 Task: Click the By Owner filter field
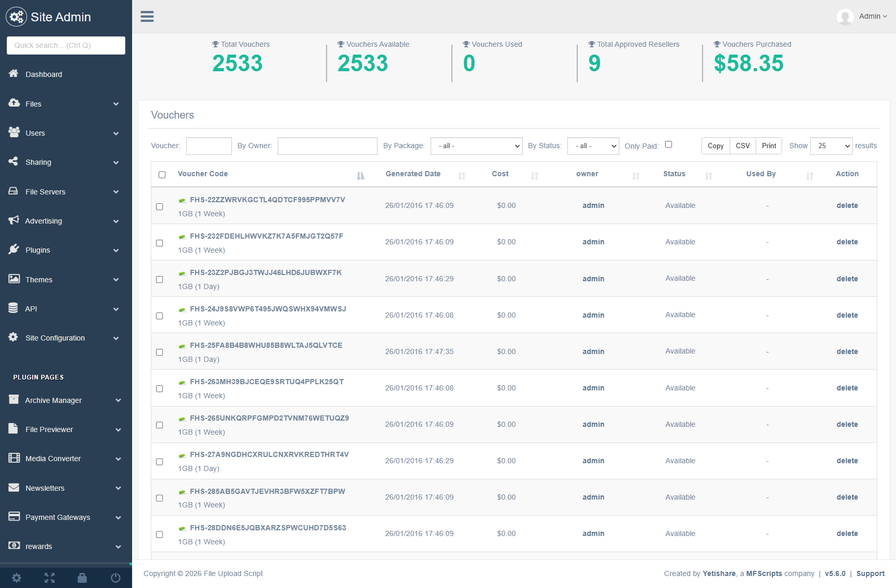(327, 146)
